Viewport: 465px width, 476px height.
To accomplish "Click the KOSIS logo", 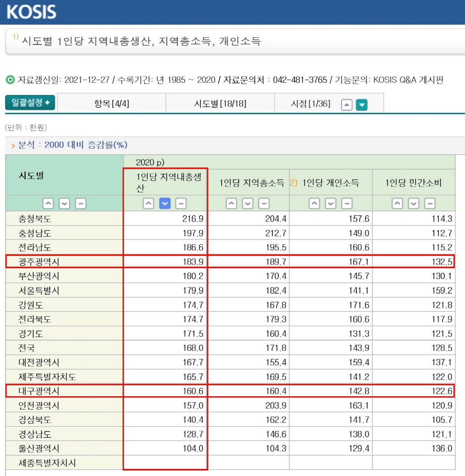I will coord(31,12).
